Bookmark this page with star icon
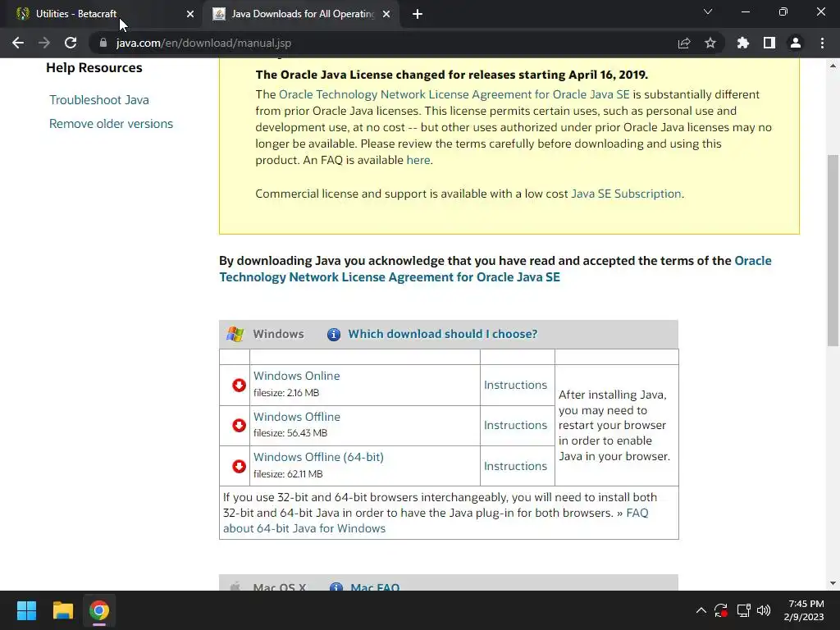840x630 pixels. tap(710, 43)
